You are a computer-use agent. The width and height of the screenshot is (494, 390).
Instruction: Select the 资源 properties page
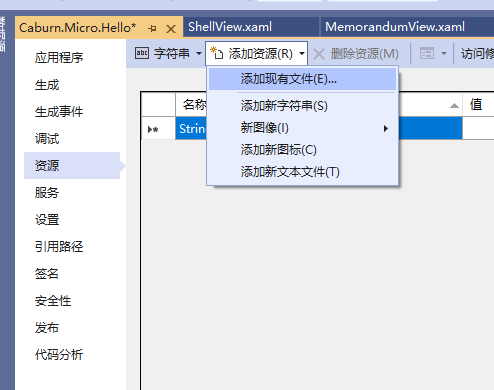pos(72,166)
